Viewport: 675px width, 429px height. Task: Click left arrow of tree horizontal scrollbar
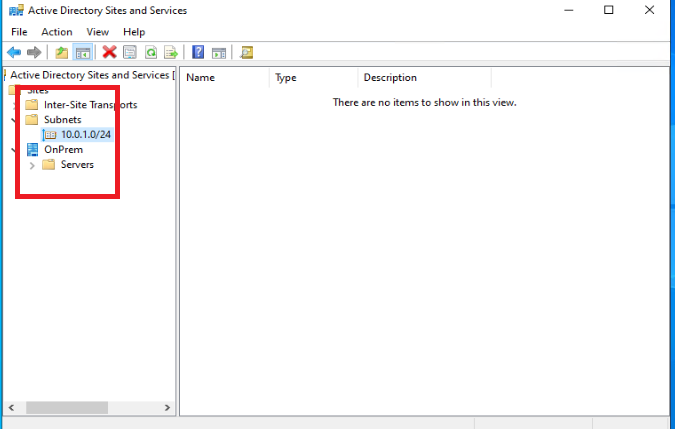click(12, 407)
